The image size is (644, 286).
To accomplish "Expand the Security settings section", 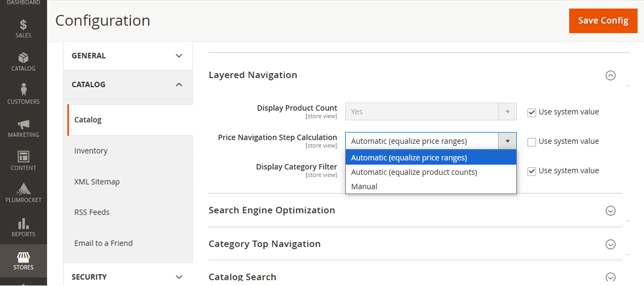I will pos(128,276).
